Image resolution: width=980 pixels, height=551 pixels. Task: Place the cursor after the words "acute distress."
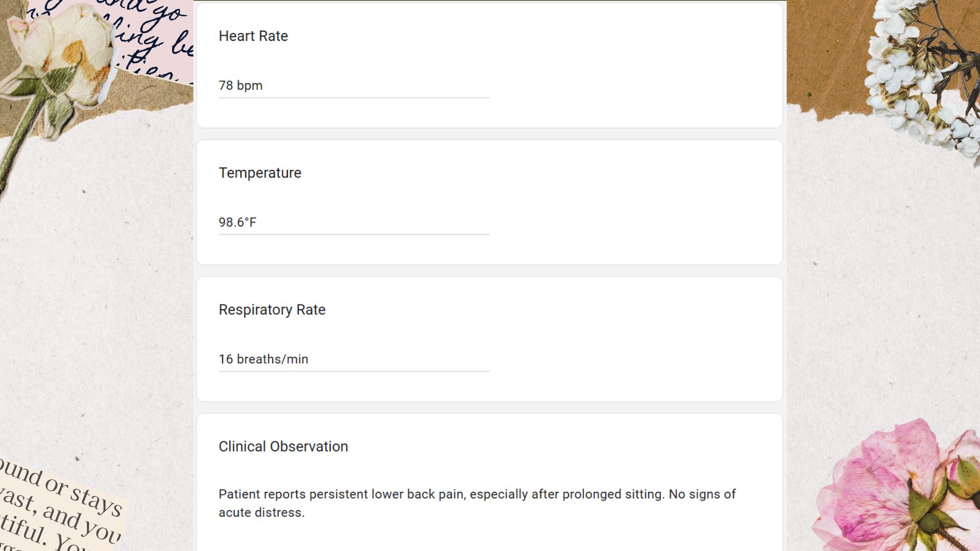(305, 513)
